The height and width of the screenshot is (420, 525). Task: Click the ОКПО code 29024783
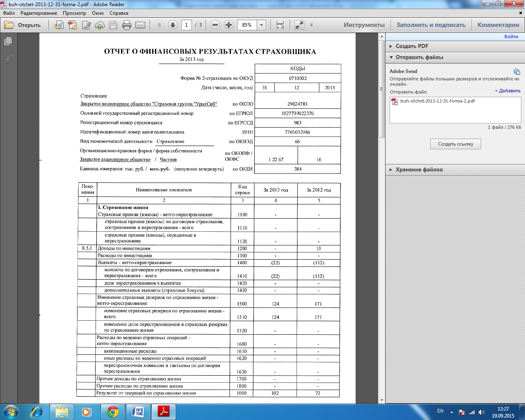coord(297,104)
